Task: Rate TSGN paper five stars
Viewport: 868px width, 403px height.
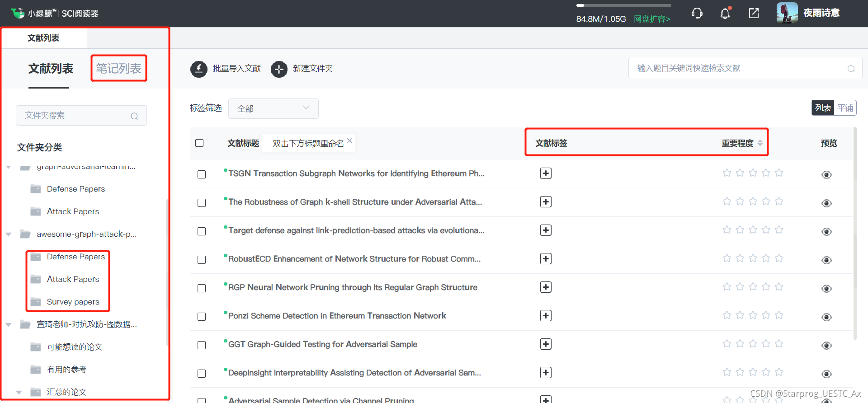Action: [778, 173]
